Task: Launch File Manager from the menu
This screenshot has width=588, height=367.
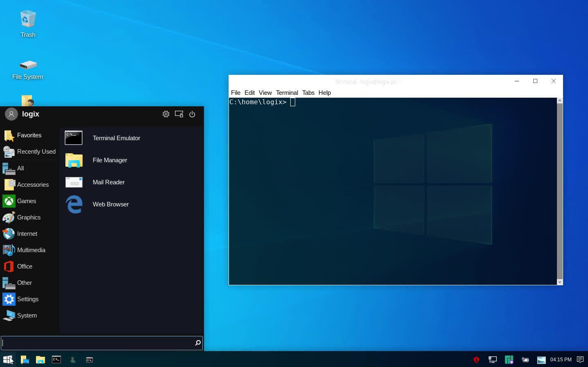Action: click(110, 160)
